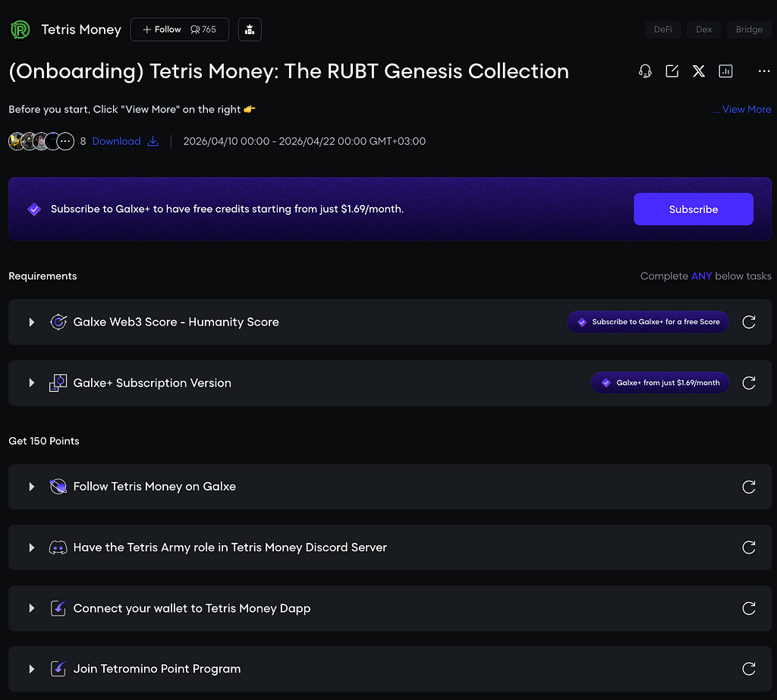Click the Galxe+ diamond icon in banner

pyautogui.click(x=34, y=210)
